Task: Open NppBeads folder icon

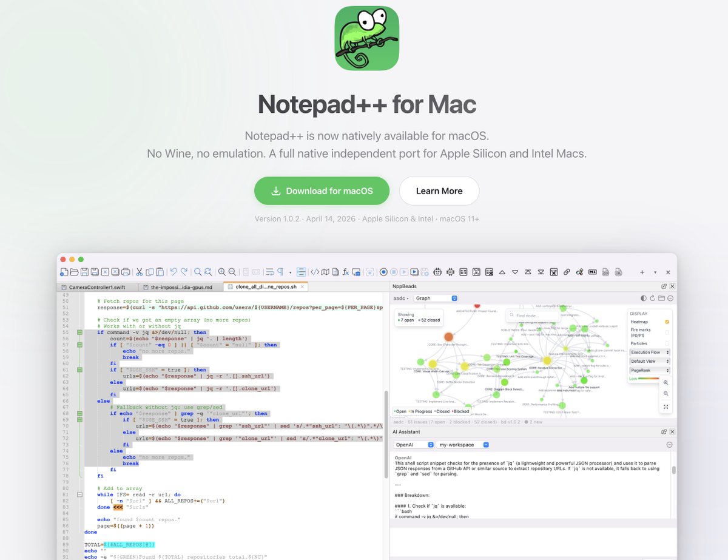Action: click(x=662, y=299)
